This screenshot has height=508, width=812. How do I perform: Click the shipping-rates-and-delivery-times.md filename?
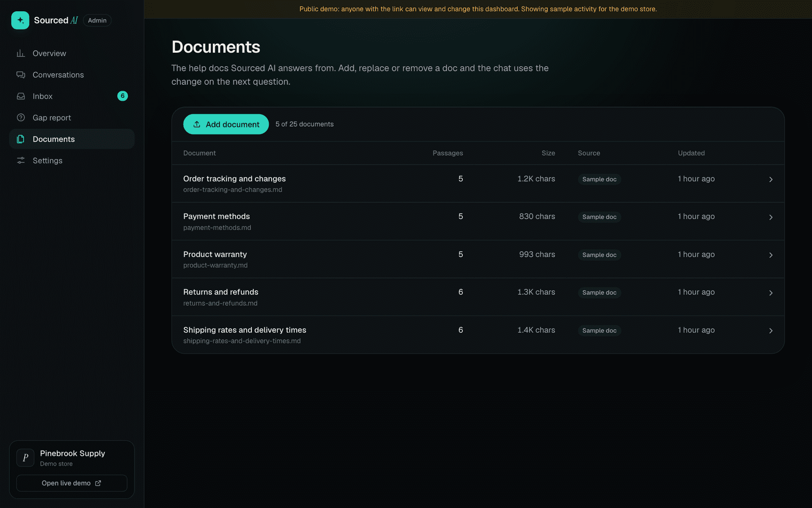coord(242,341)
